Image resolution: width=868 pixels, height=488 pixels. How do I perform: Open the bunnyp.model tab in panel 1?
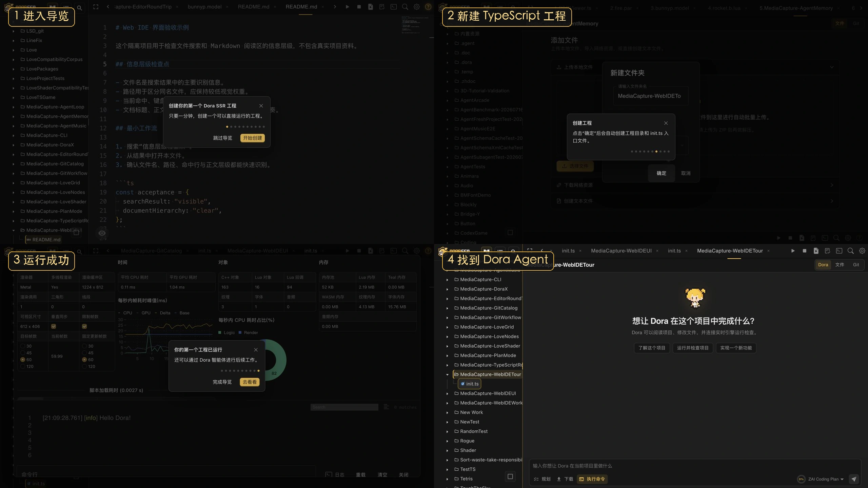coord(204,7)
